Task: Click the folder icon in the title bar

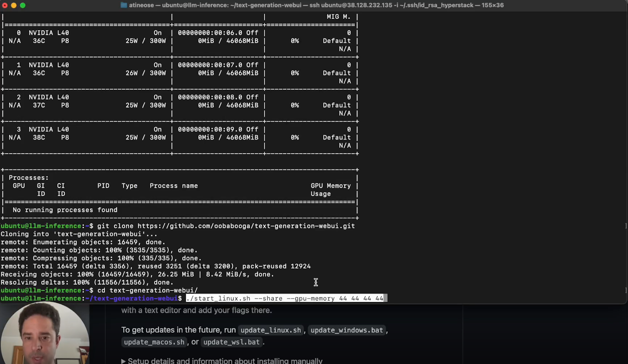Action: (x=124, y=5)
